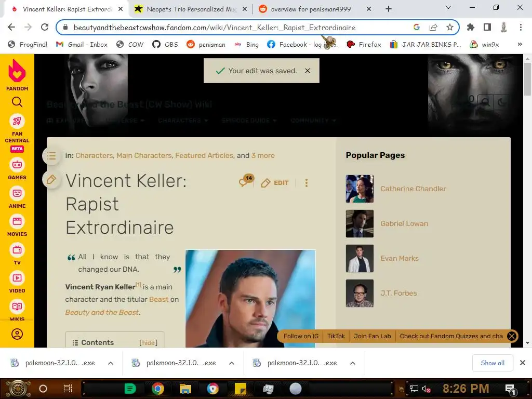Show more bookmarks overflow chevron

(520, 44)
